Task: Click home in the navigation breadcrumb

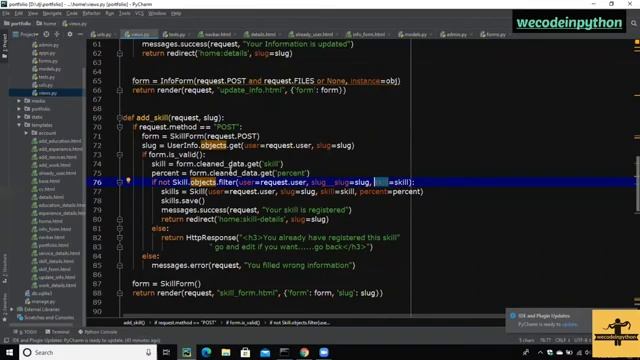Action: tap(46, 24)
